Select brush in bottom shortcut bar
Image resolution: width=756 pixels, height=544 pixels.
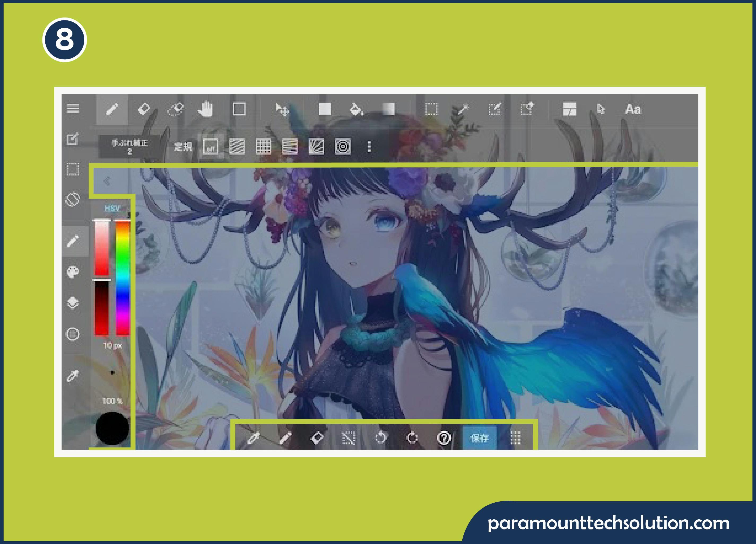coord(285,438)
